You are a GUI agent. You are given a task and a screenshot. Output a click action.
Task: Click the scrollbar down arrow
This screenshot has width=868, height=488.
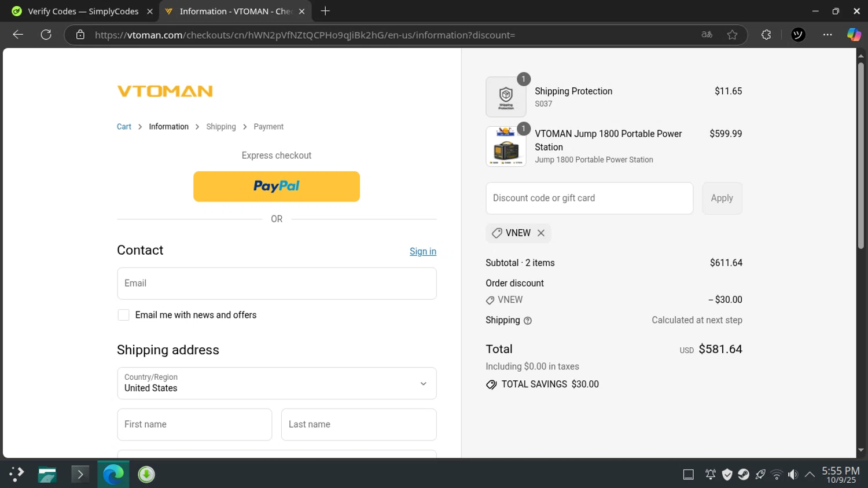[x=861, y=450]
